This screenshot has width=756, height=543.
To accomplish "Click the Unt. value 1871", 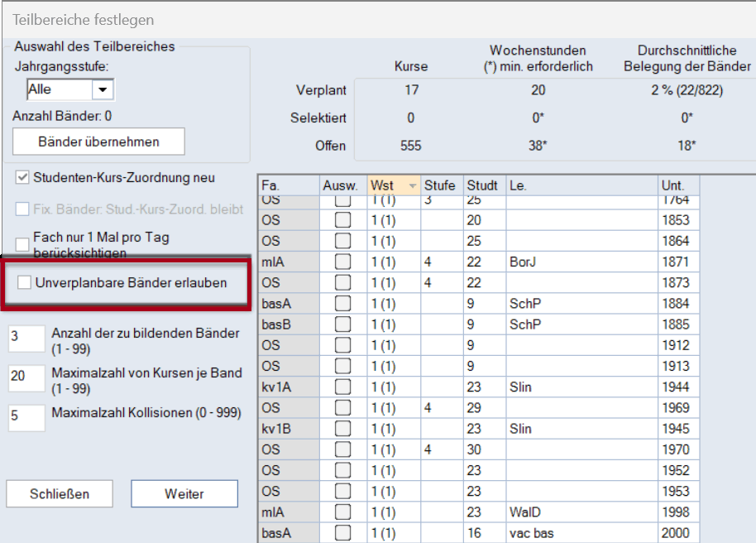I will (x=679, y=262).
